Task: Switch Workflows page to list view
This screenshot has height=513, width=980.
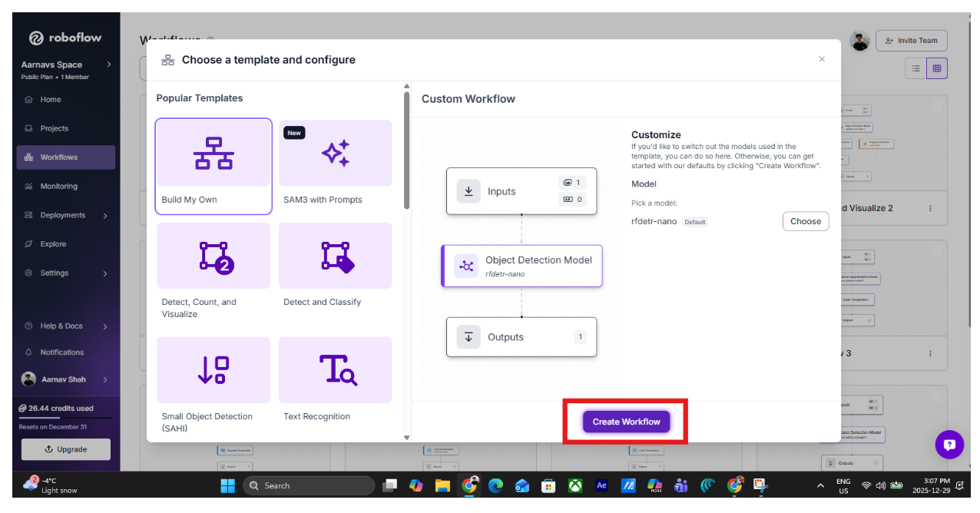Action: point(915,68)
